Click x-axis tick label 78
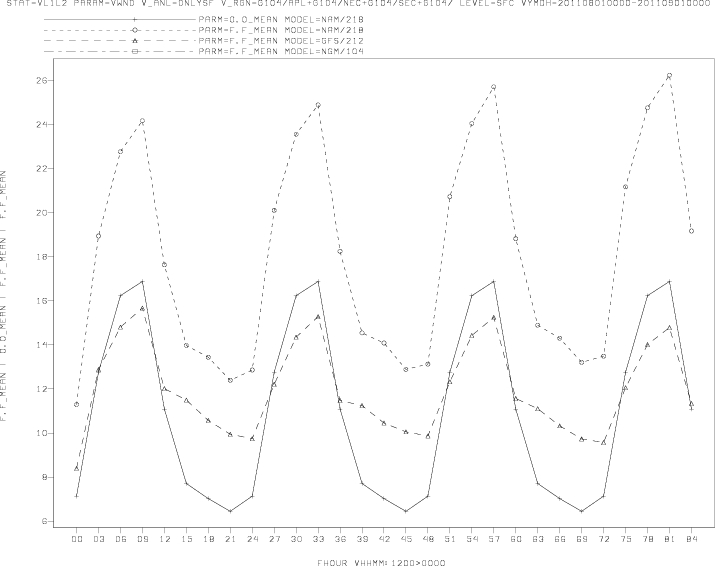This screenshot has height=566, width=715. click(648, 539)
